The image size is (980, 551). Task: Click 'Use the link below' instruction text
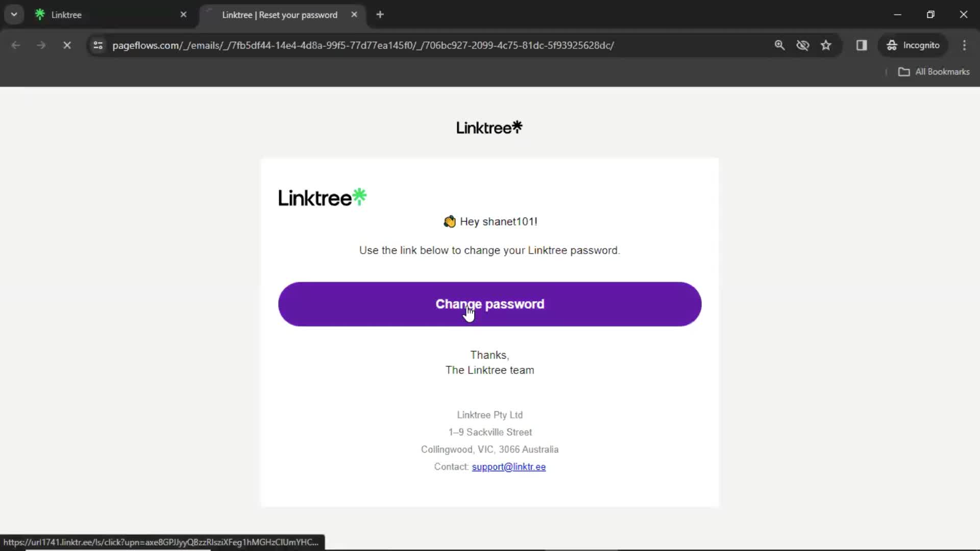click(x=489, y=251)
